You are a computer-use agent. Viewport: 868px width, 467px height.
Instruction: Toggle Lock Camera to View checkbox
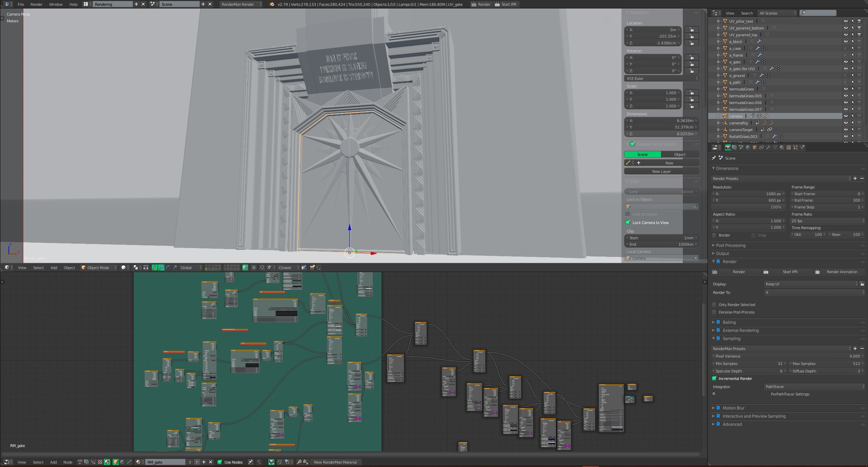(628, 223)
